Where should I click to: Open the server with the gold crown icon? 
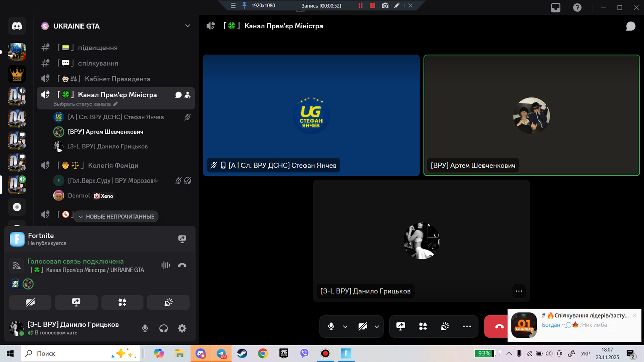17,74
